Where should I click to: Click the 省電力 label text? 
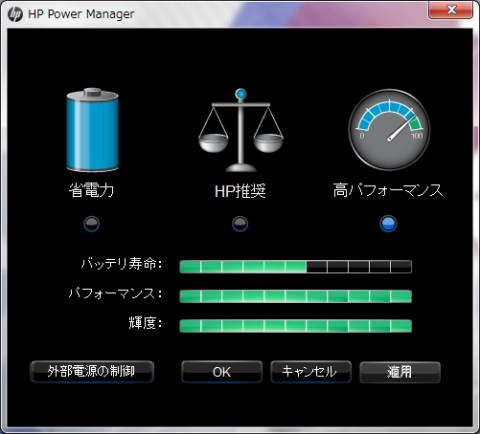(91, 190)
